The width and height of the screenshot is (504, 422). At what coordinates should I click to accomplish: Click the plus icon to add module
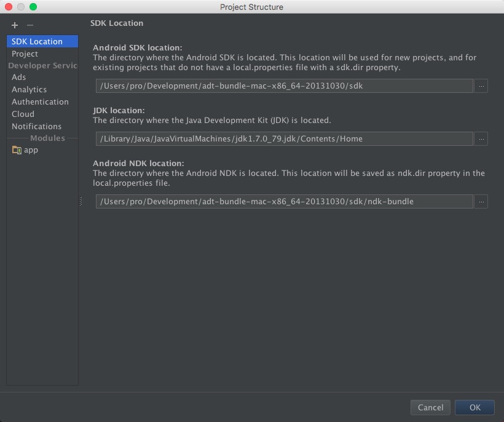[15, 25]
